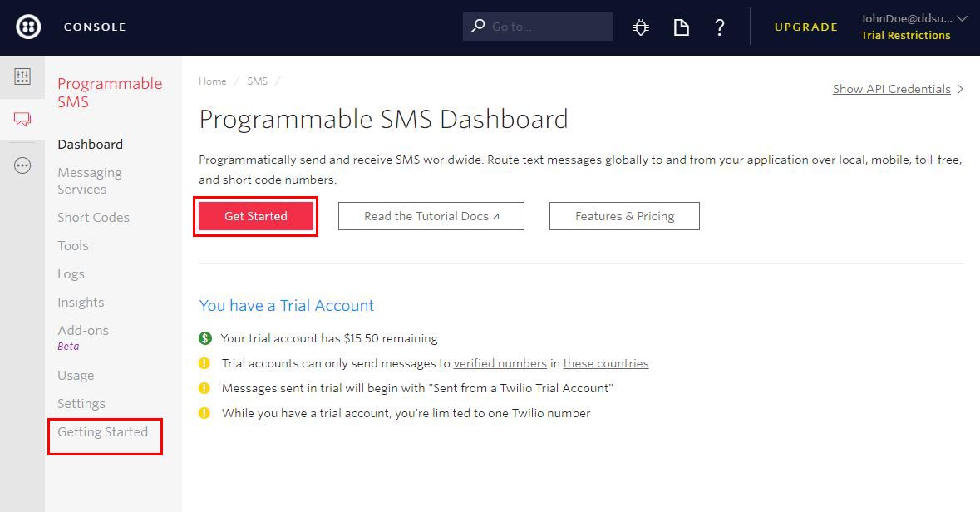980x512 pixels.
Task: Follow the verified numbers link
Action: tap(500, 363)
